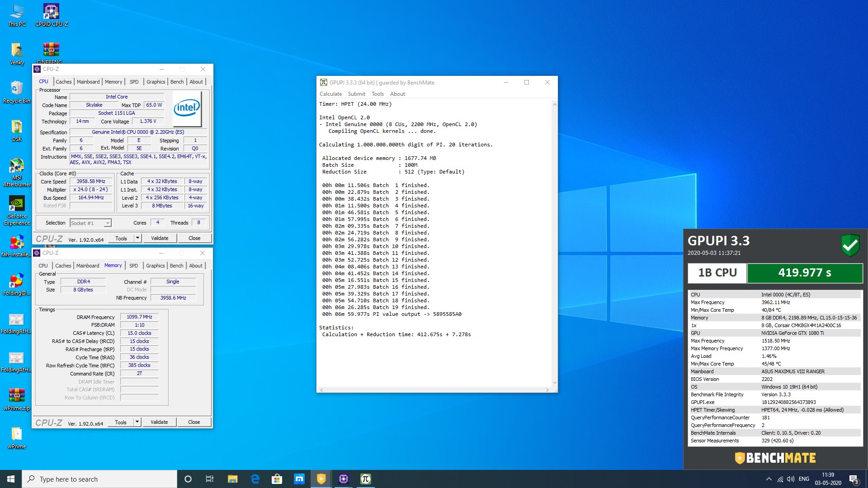
Task: Click Close button in top CPU-Z
Action: pos(194,238)
